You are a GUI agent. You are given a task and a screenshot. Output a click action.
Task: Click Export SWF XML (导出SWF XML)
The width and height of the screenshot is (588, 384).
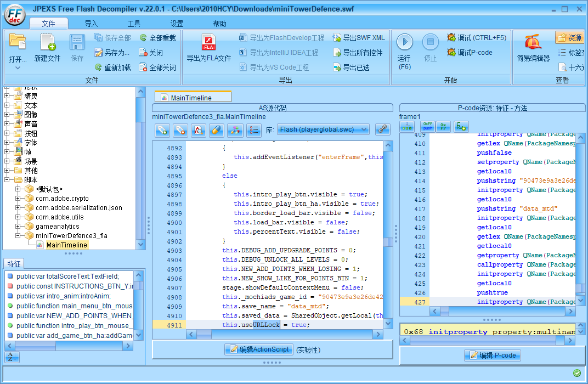tap(359, 38)
